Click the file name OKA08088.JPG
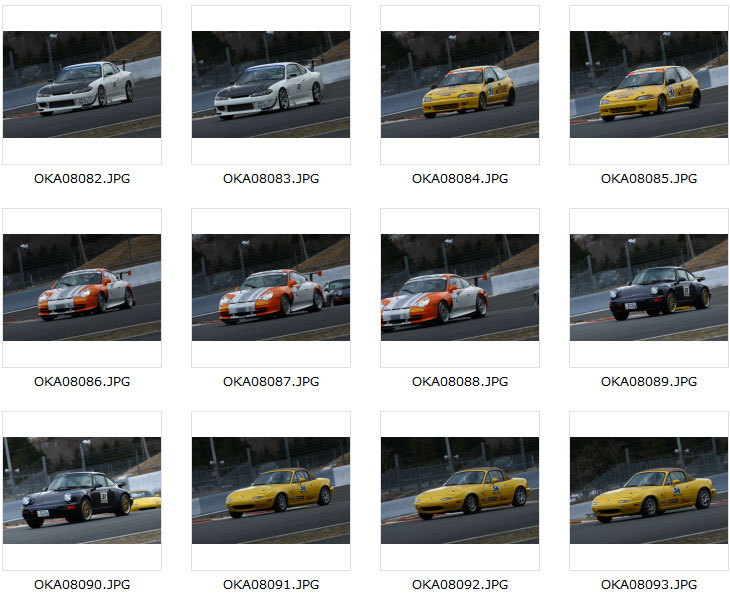 pyautogui.click(x=460, y=382)
